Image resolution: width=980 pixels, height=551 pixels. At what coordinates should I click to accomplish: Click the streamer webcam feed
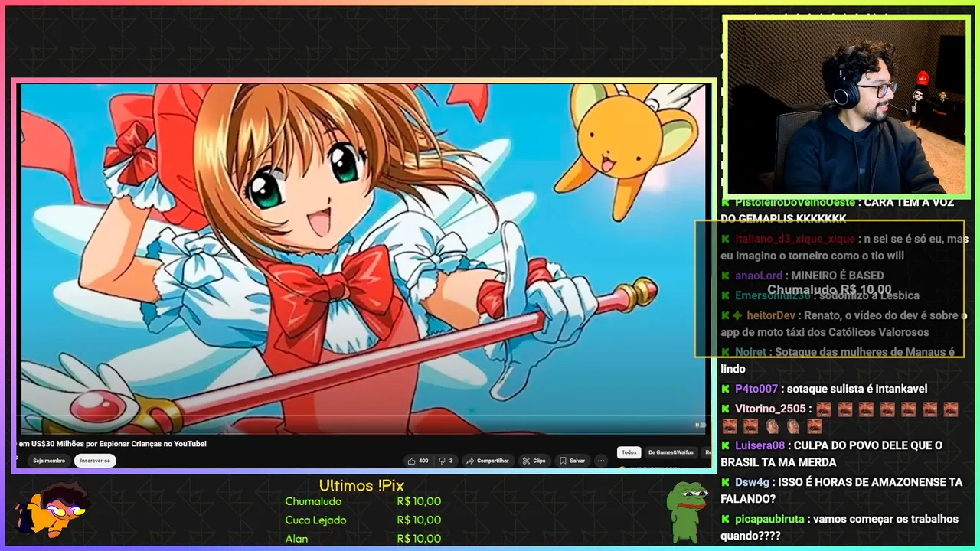[846, 106]
